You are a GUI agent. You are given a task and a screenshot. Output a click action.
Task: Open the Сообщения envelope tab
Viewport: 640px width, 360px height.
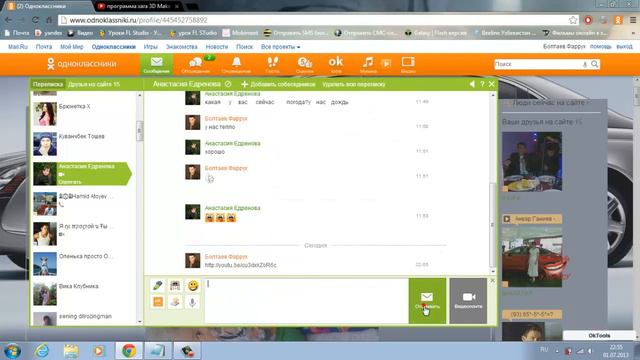coord(156,64)
